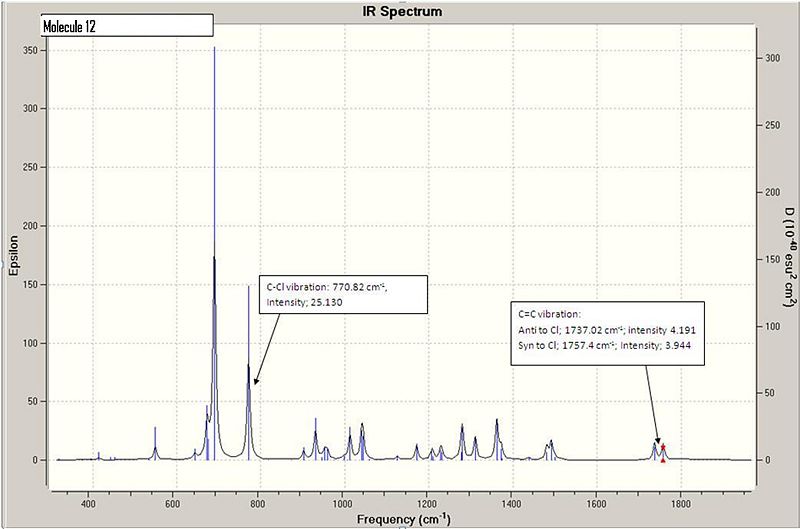Click the tallest spectrum peak near 700
The width and height of the screenshot is (800, 529).
pos(214,253)
